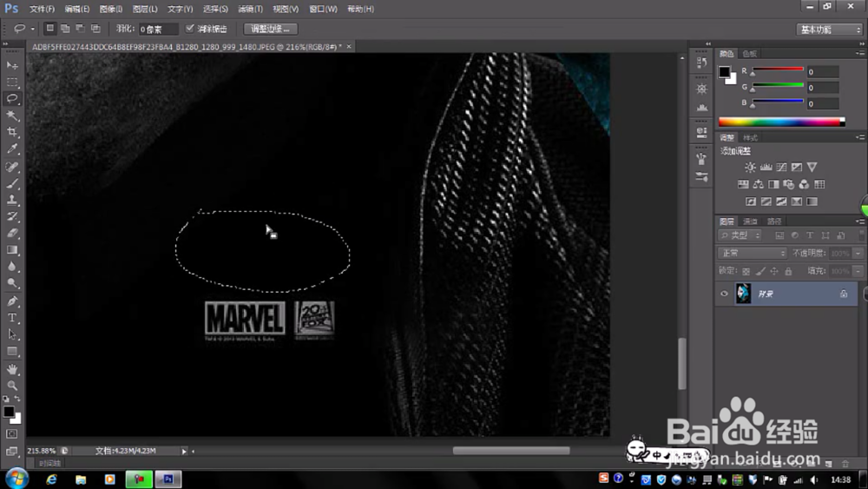The height and width of the screenshot is (489, 868).
Task: Select the Crop tool
Action: point(12,132)
